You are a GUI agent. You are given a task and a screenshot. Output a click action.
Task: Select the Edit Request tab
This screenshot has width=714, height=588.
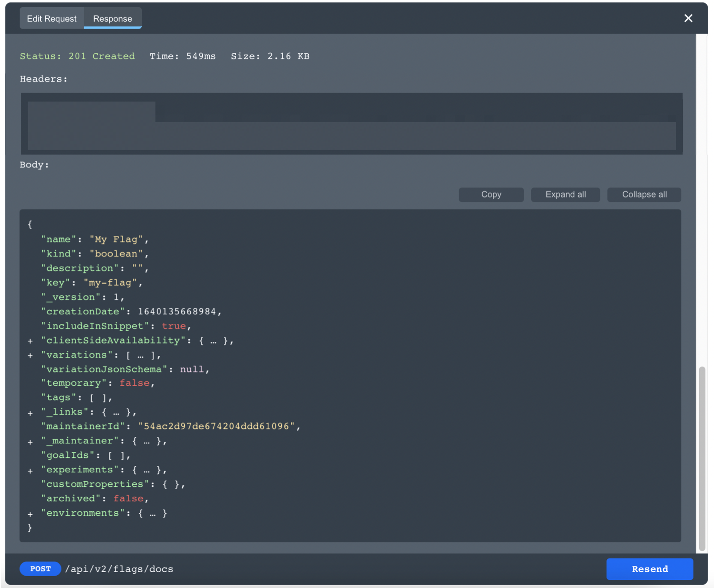[51, 18]
